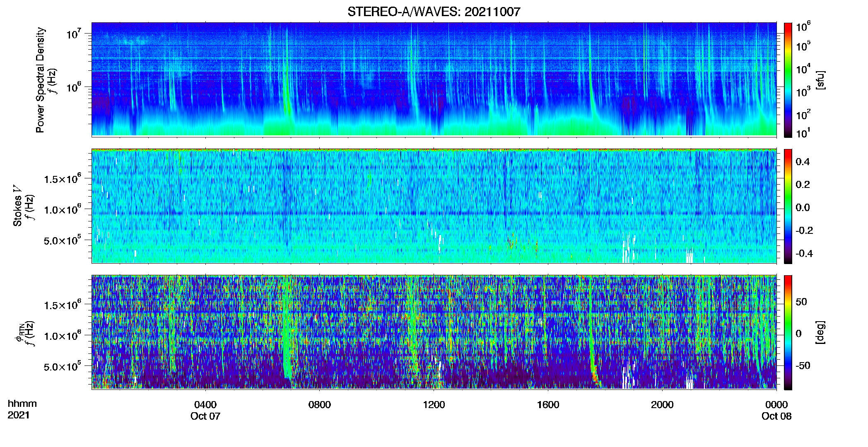
Task: Click the 0000 time axis tick label
Action: click(x=776, y=405)
